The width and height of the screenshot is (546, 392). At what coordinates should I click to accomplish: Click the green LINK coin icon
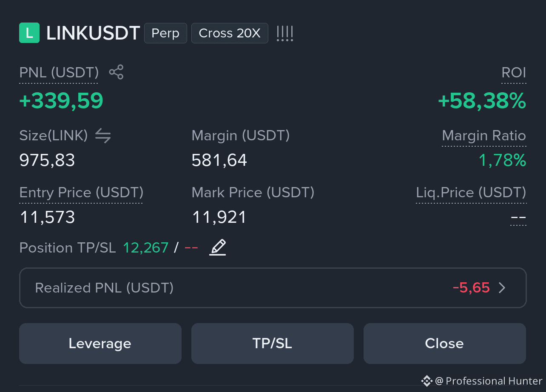tap(29, 33)
